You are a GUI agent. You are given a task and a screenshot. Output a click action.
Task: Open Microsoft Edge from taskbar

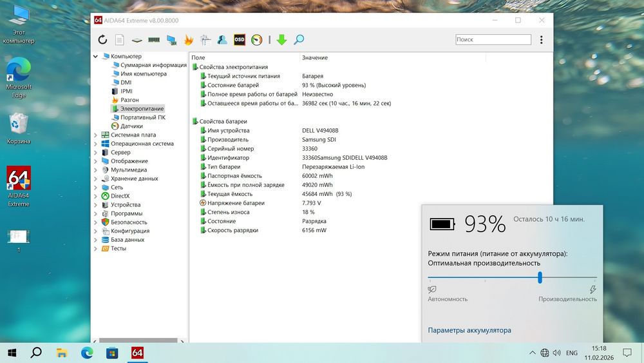point(87,353)
